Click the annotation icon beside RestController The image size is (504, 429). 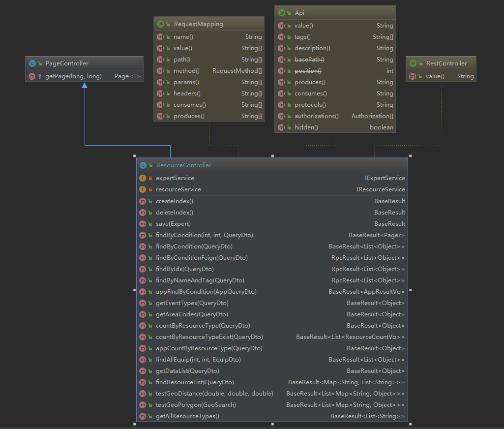[x=413, y=63]
